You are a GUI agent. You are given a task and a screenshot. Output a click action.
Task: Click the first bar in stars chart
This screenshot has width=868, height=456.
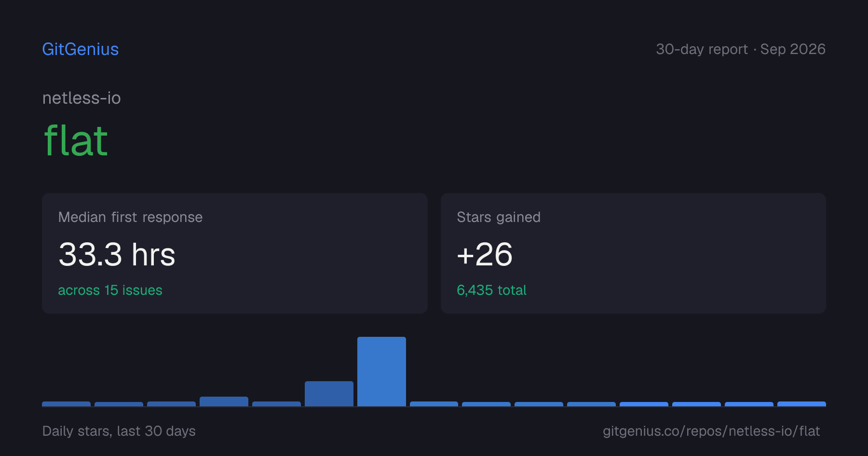tap(66, 404)
